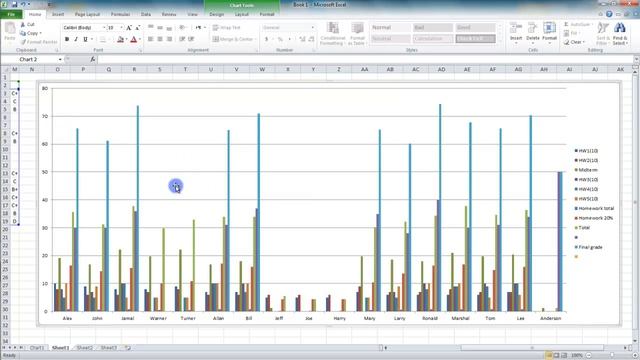The width and height of the screenshot is (640, 360).
Task: Open Format as Table
Action: coord(357,33)
